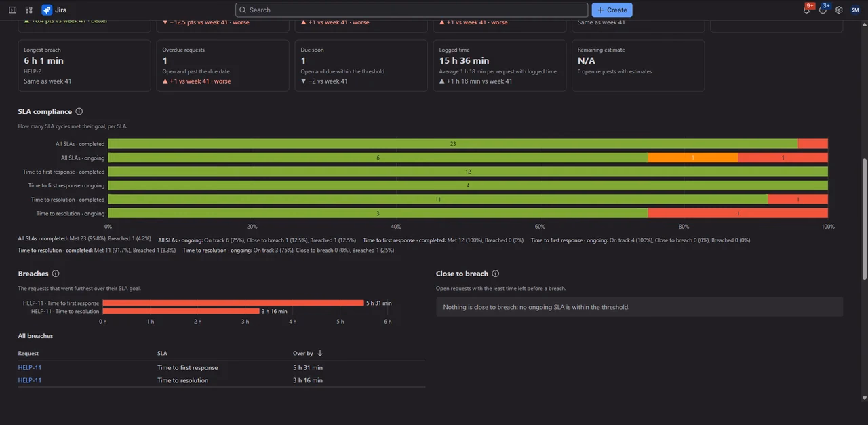Click the SLA column header

(x=162, y=353)
